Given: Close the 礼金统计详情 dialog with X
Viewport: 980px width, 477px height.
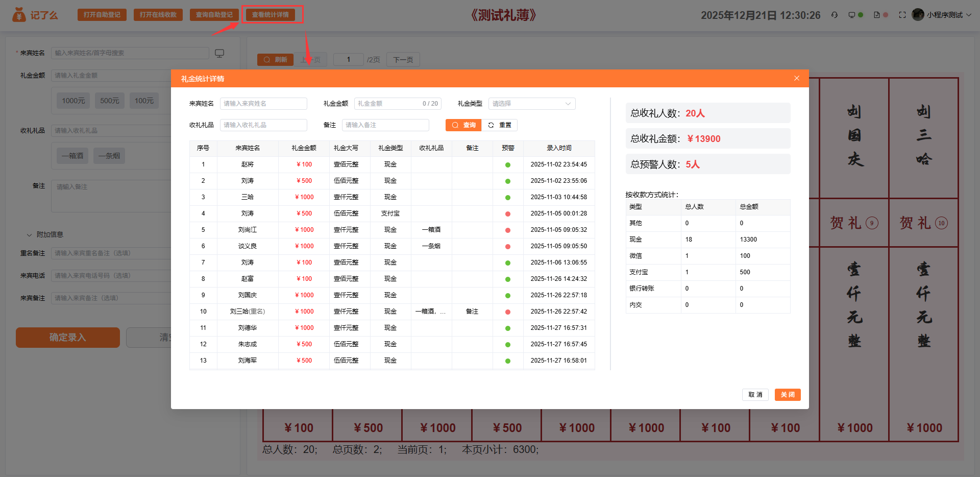Looking at the screenshot, I should (797, 78).
